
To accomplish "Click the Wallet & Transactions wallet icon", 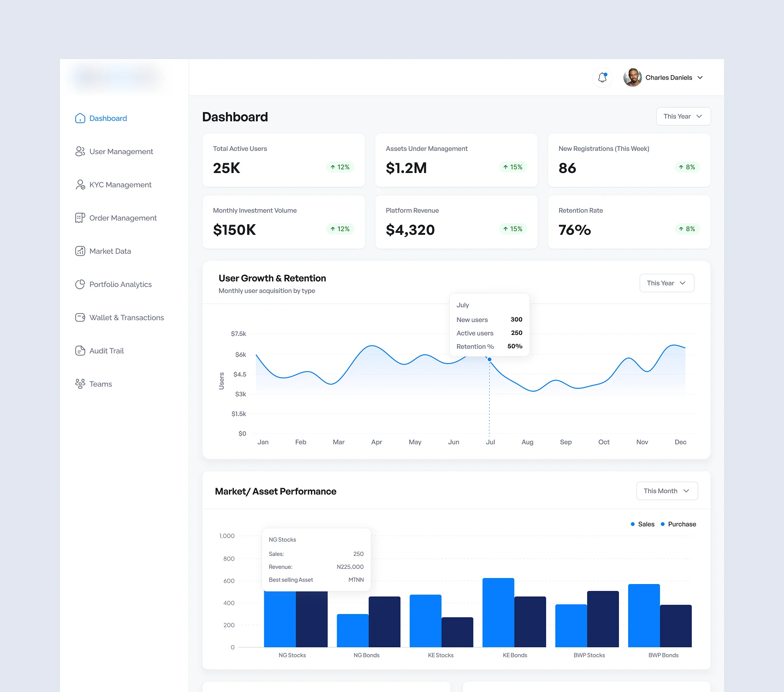I will click(80, 318).
